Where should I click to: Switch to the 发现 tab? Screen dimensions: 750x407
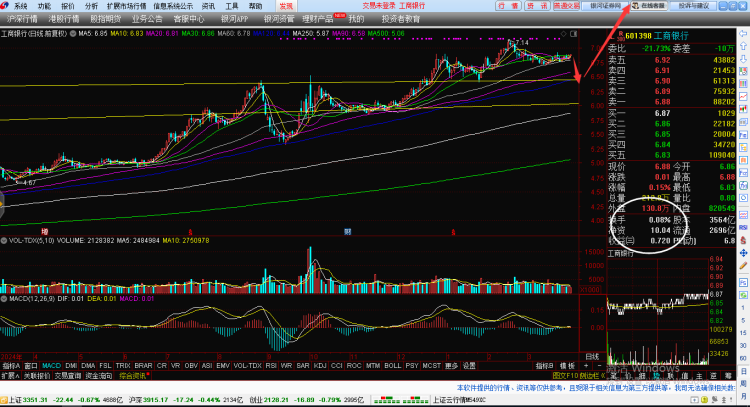tap(286, 6)
